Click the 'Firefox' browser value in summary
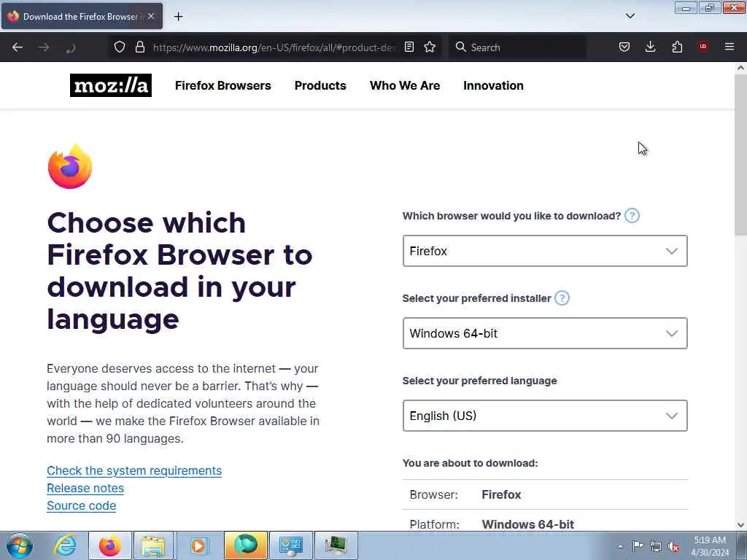 pyautogui.click(x=501, y=495)
